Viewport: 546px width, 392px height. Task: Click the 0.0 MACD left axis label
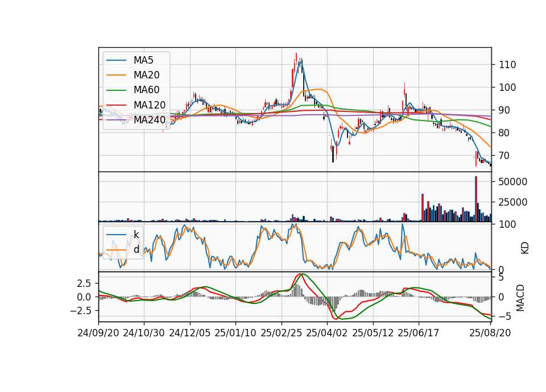pos(84,297)
